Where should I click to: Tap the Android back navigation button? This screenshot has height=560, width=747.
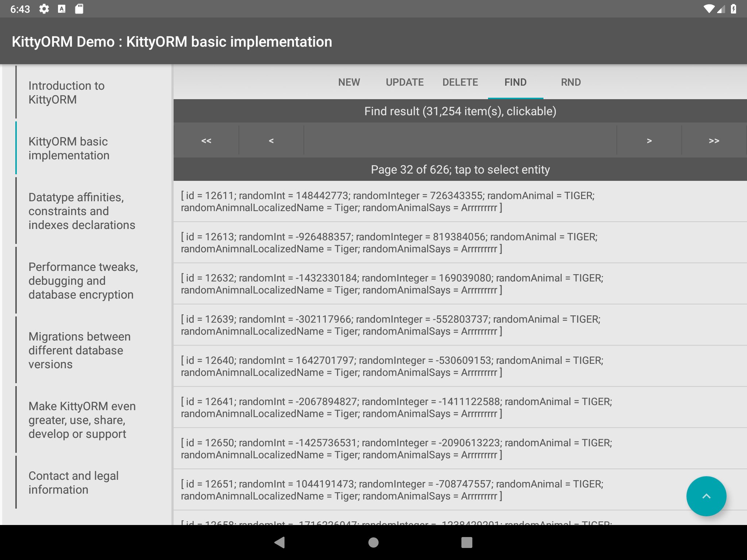pos(280,542)
